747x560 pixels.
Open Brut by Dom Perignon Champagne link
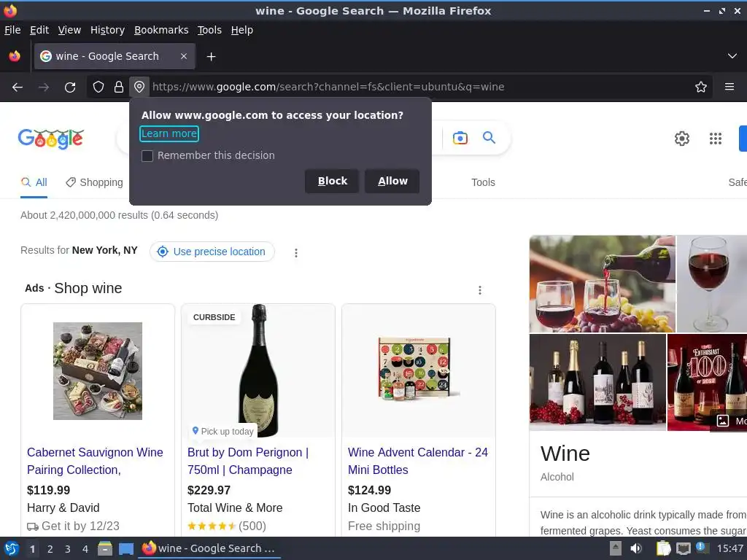248,461
